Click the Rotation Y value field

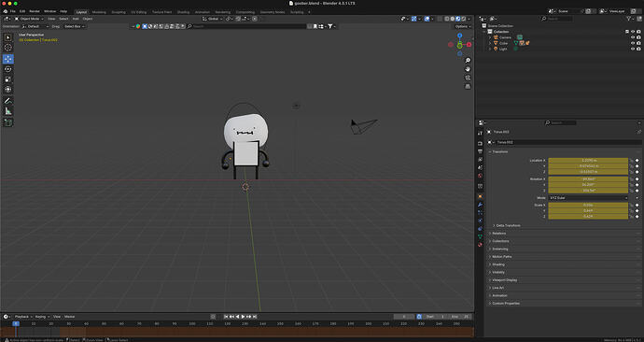(x=588, y=185)
